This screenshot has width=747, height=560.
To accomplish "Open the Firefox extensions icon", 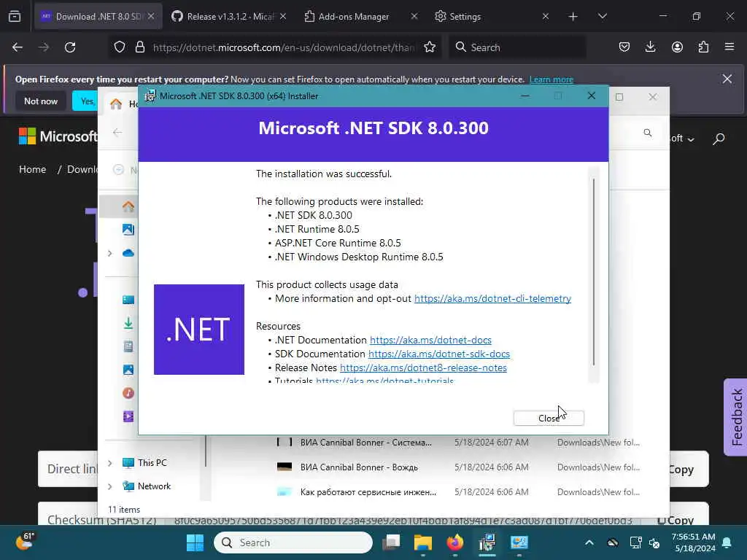I will click(x=703, y=47).
